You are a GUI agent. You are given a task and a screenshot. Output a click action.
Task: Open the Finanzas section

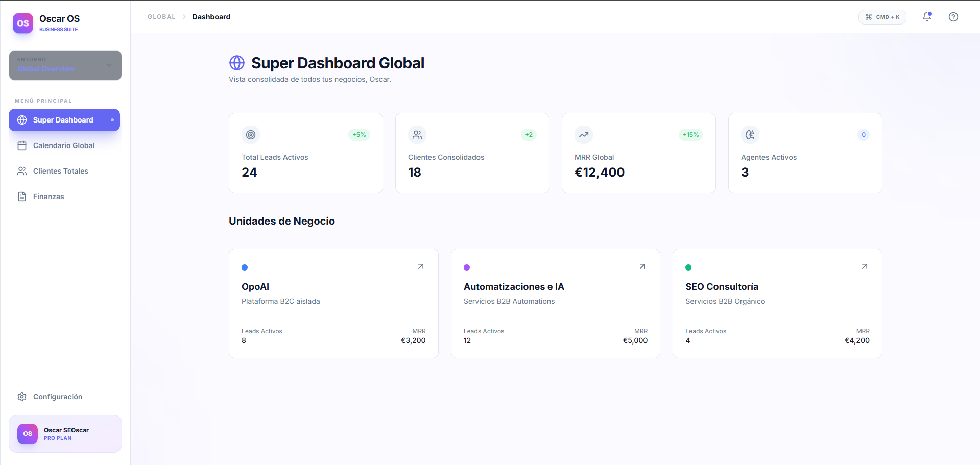click(x=49, y=197)
